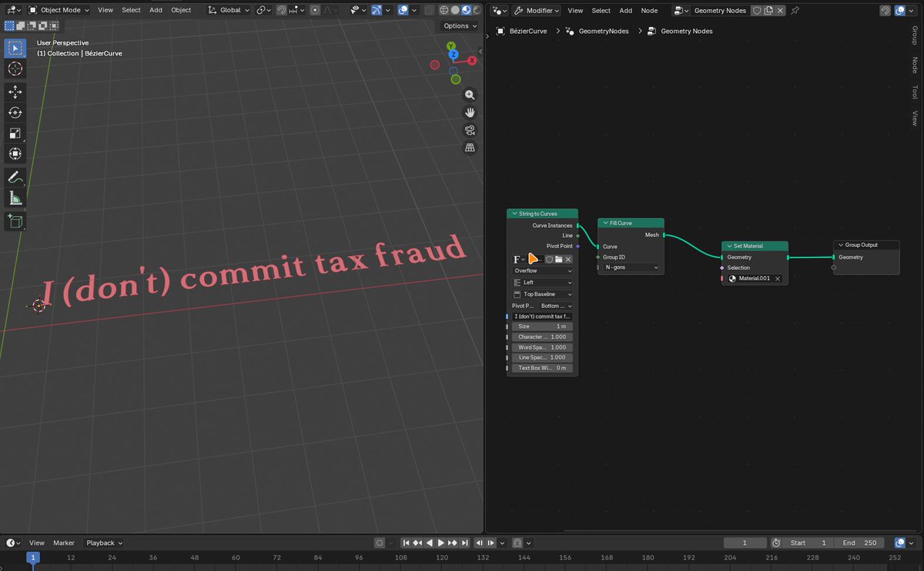
Task: Open the Modifier type dropdown
Action: click(537, 11)
